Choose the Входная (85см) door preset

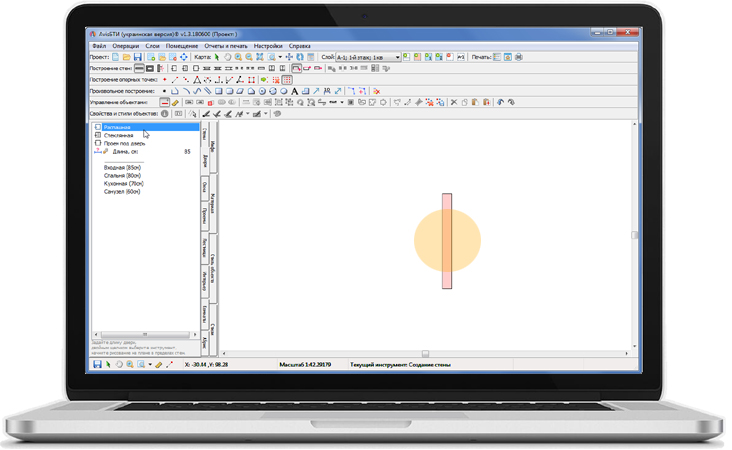[x=122, y=167]
